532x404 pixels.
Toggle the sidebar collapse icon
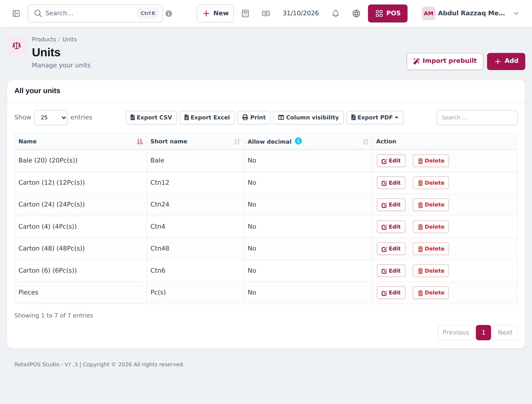[x=16, y=13]
